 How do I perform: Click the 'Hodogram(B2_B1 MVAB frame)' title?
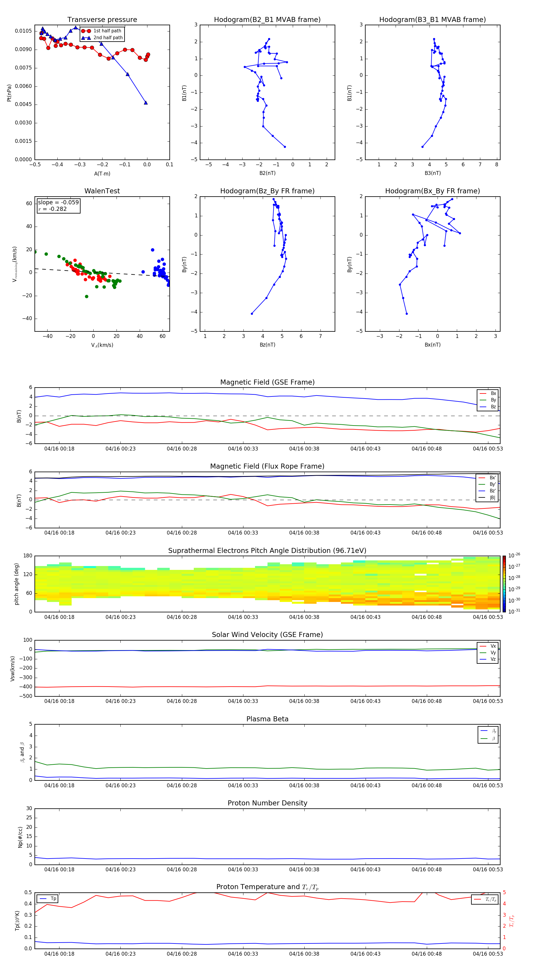pyautogui.click(x=267, y=19)
